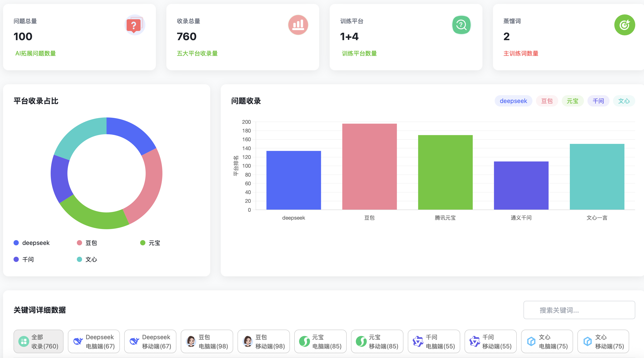
Task: Select Deepseek 电脑端(67) whale icon tab
Action: tap(94, 341)
